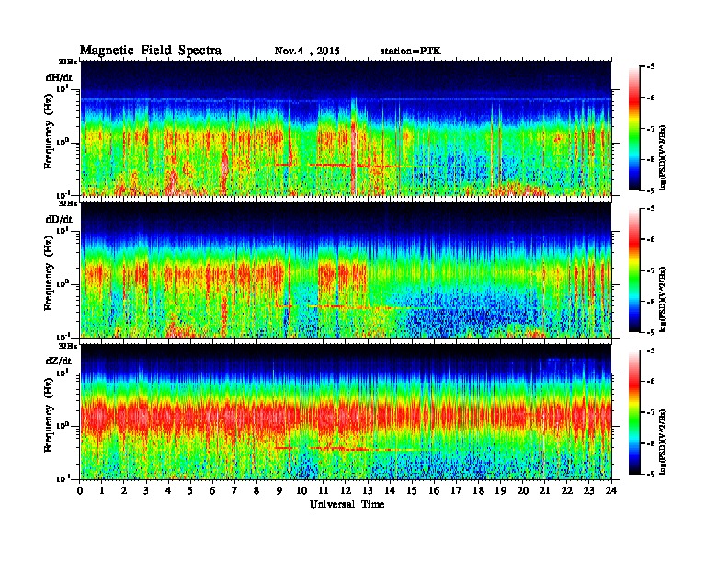This screenshot has width=728, height=563.
Task: Click hour tick label "10" on time axis
Action: 301,491
